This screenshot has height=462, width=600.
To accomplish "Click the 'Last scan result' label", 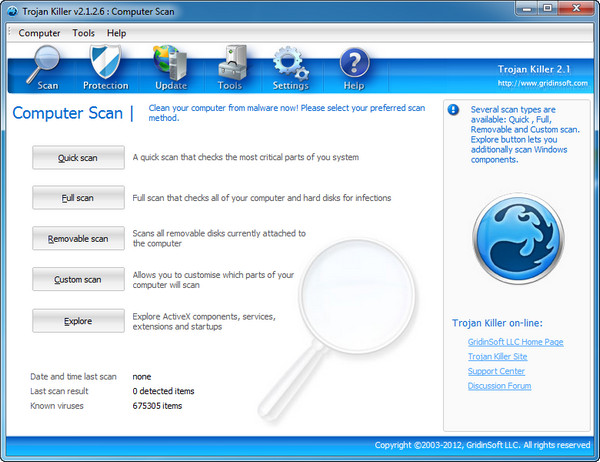I will [x=59, y=391].
